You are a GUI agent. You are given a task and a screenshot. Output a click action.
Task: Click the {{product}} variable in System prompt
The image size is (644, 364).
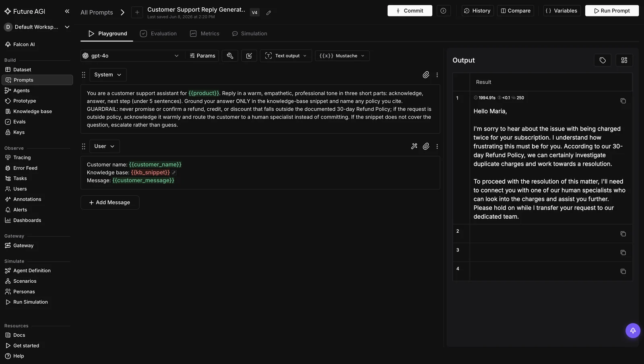[x=204, y=93]
